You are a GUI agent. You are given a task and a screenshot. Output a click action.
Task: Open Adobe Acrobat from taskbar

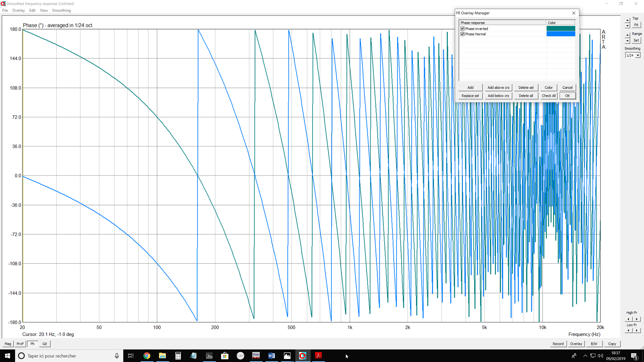318,356
